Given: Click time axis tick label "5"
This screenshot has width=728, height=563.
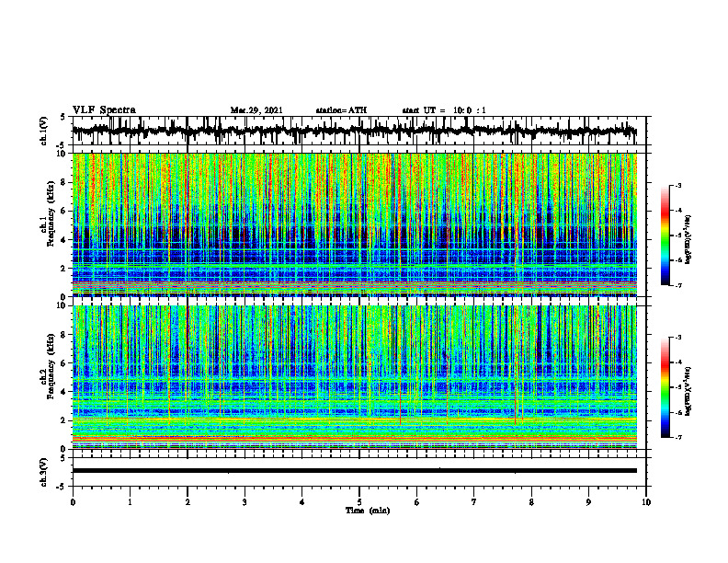Looking at the screenshot, I should tap(359, 502).
